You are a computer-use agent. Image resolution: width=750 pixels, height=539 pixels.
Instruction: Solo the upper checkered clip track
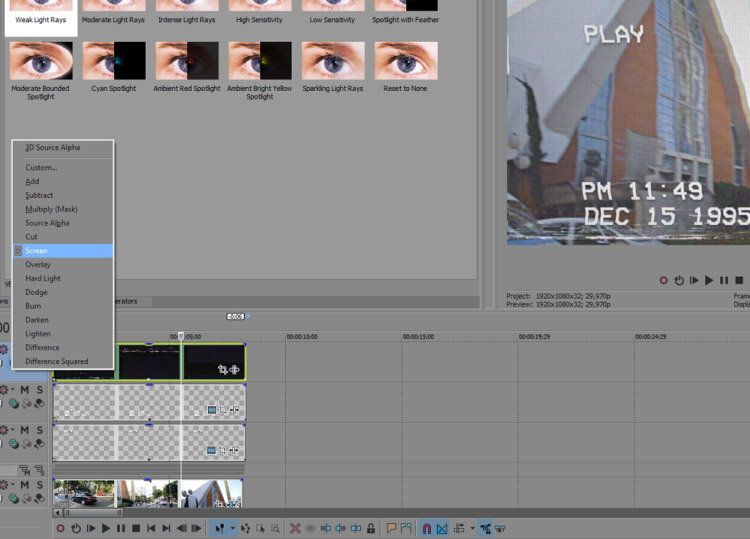pyautogui.click(x=40, y=390)
